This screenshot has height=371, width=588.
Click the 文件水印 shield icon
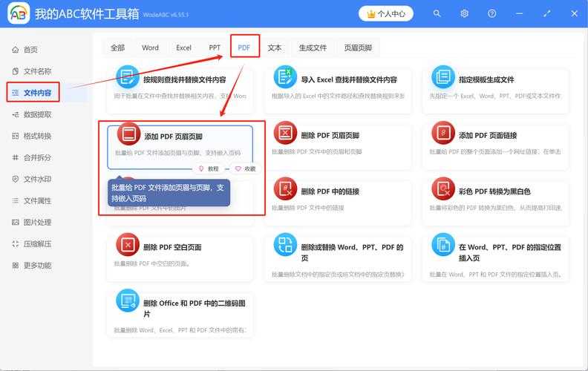click(x=16, y=179)
